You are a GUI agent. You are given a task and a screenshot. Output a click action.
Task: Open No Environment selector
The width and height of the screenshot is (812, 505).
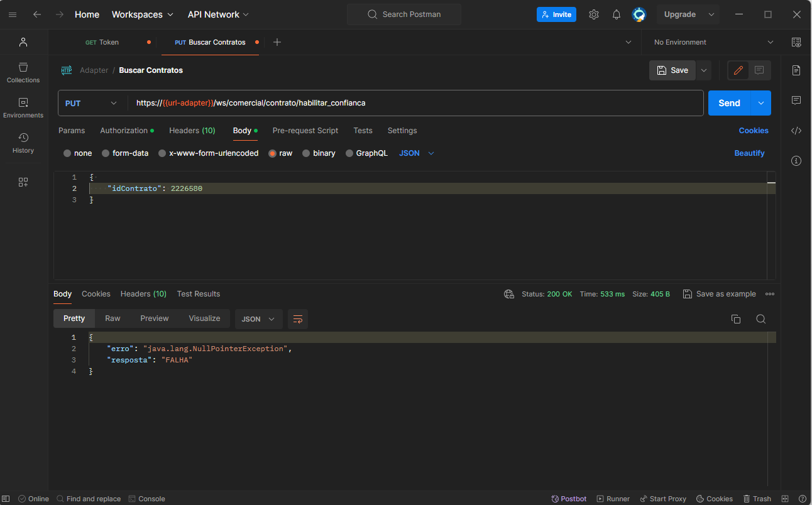coord(713,42)
